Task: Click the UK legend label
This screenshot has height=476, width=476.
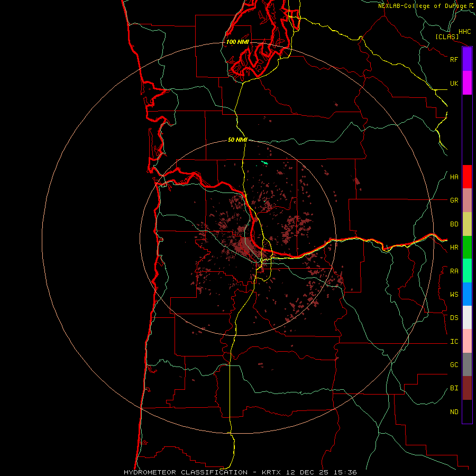Action: click(454, 83)
